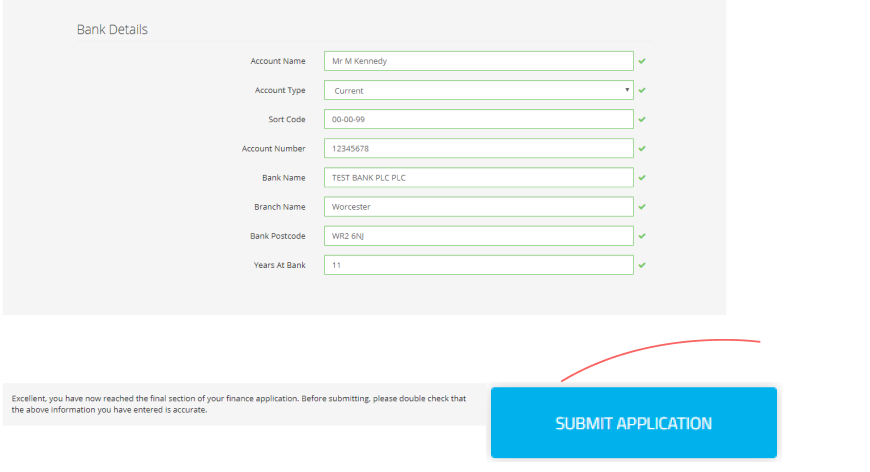Click green checkmark beside Account Name
This screenshot has width=870, height=472.
point(642,61)
